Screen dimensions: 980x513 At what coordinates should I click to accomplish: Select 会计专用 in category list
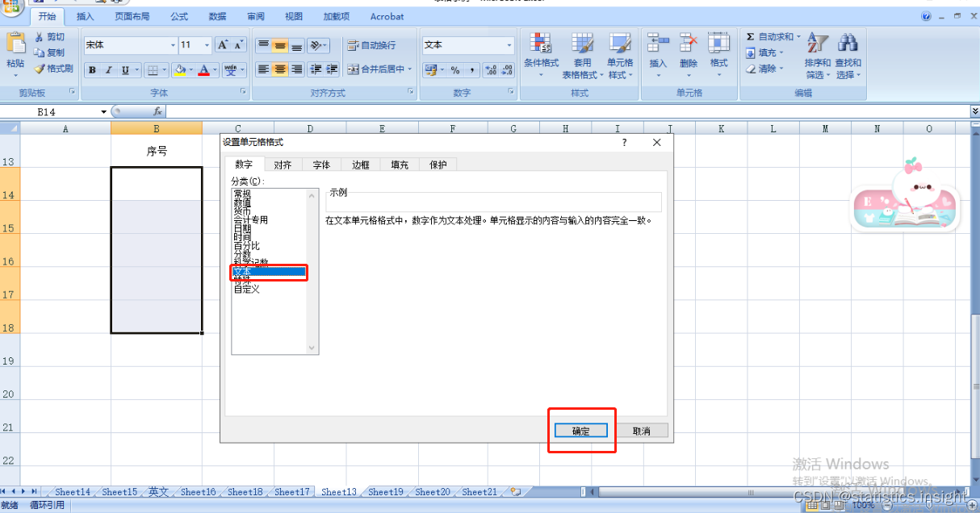250,220
